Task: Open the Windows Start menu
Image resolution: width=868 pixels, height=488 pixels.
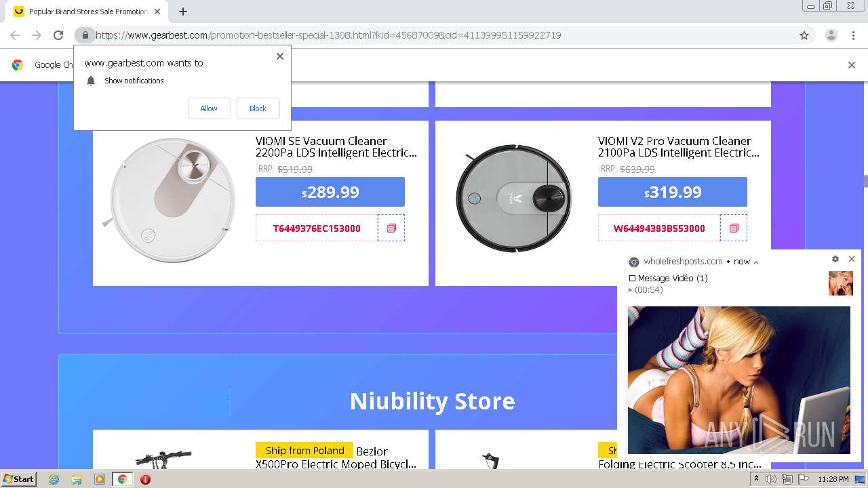Action: point(18,479)
